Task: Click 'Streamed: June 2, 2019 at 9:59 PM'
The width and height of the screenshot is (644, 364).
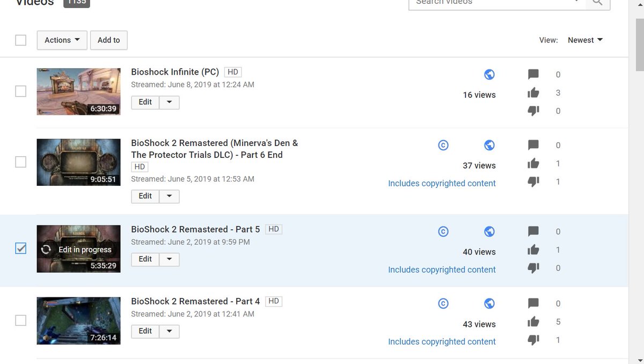Action: (191, 242)
